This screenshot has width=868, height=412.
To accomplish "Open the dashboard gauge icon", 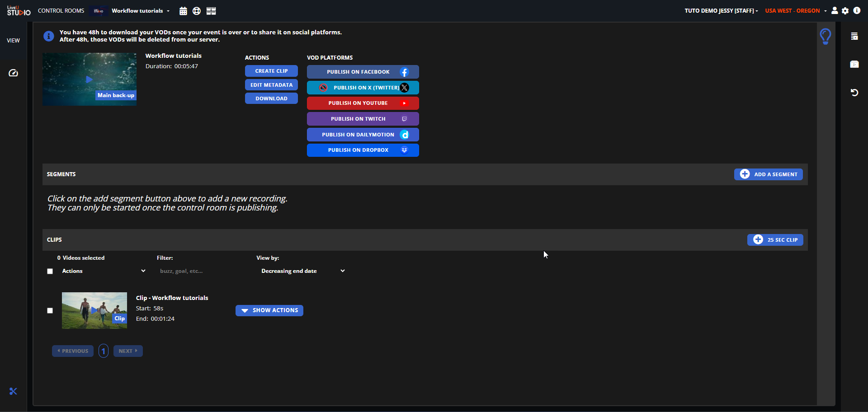I will tap(13, 73).
